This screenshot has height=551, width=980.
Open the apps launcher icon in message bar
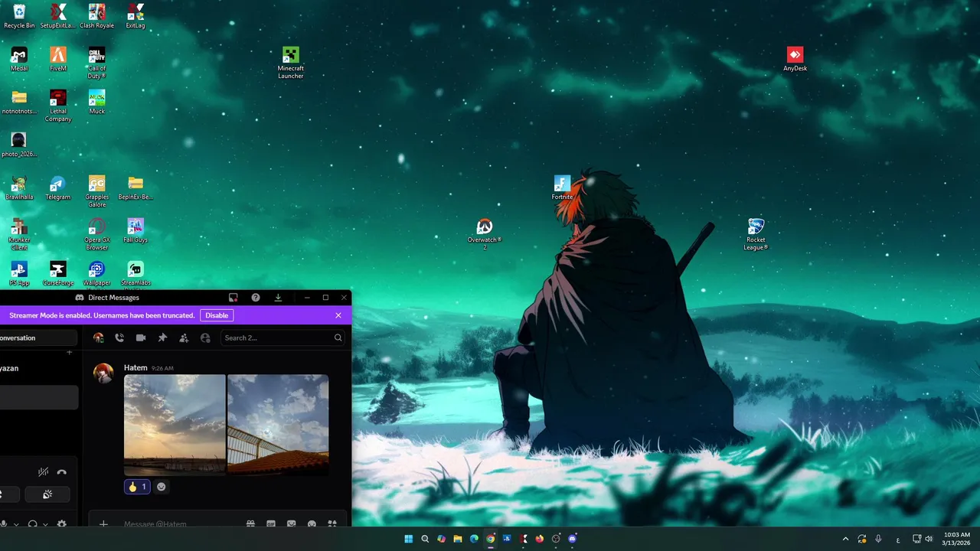pos(332,524)
